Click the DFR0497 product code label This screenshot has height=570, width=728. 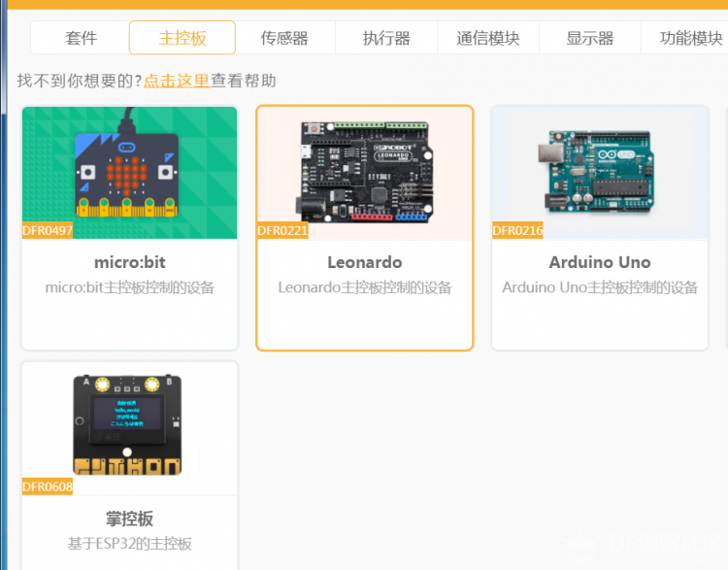tap(48, 230)
